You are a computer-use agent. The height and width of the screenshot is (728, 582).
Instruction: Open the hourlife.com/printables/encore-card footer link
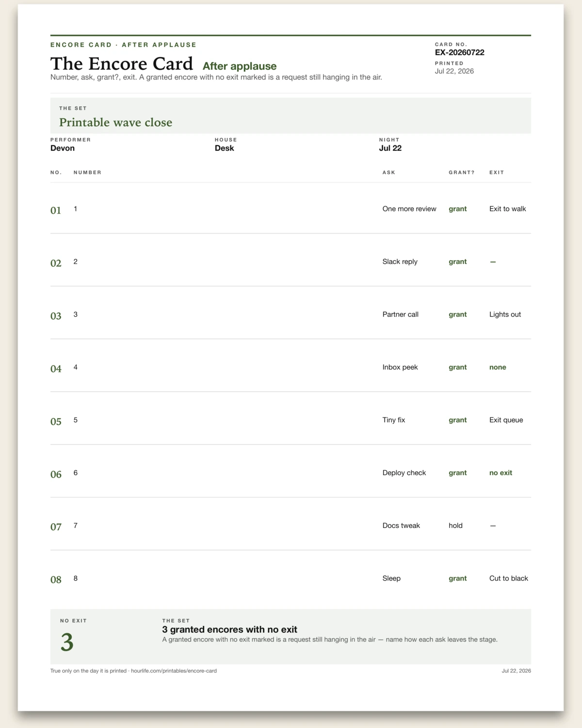pyautogui.click(x=174, y=671)
